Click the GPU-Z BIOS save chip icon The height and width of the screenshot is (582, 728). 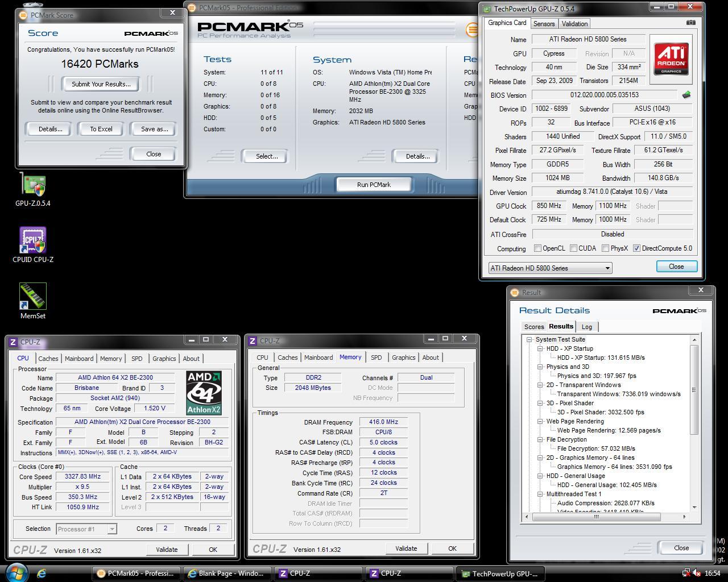686,95
